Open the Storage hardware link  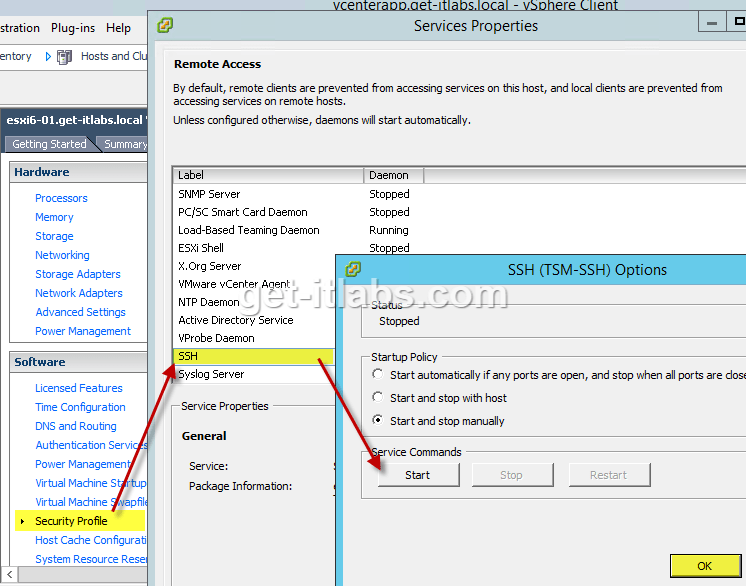54,236
